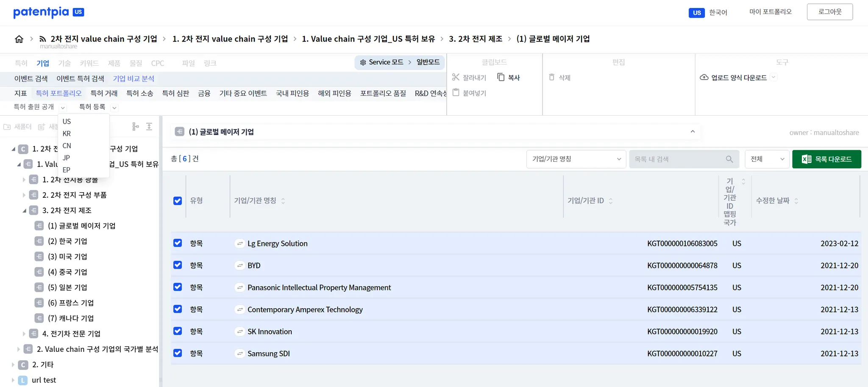Click the Service 모드 gear icon
The width and height of the screenshot is (868, 387).
coord(363,62)
